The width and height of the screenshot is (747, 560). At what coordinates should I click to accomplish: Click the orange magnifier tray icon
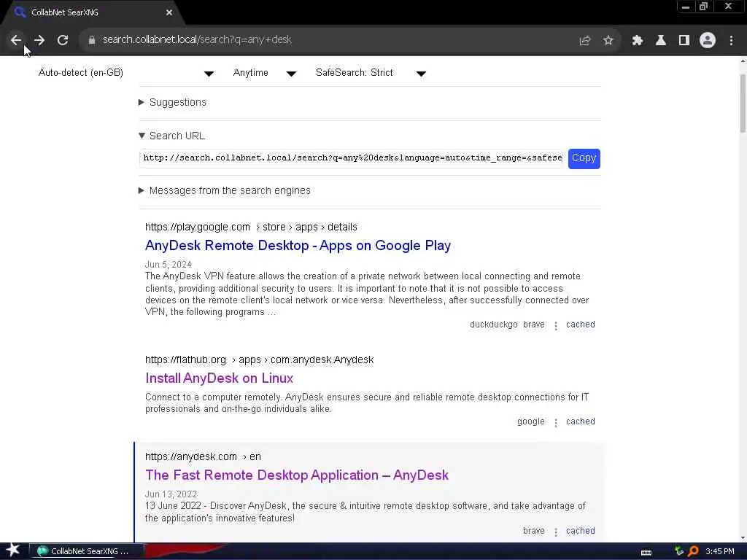693,551
